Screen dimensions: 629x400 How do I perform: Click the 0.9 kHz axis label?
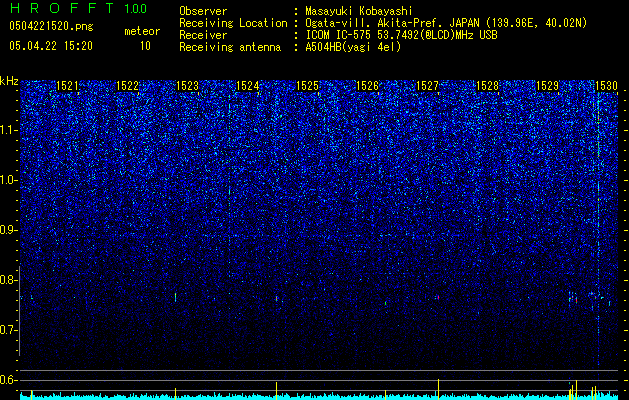click(8, 230)
